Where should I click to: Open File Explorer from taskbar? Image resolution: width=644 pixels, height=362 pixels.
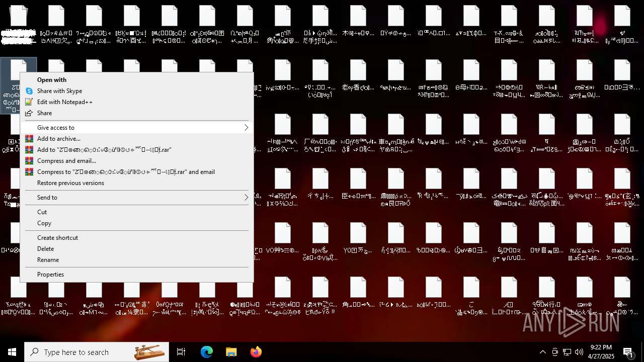tap(231, 352)
